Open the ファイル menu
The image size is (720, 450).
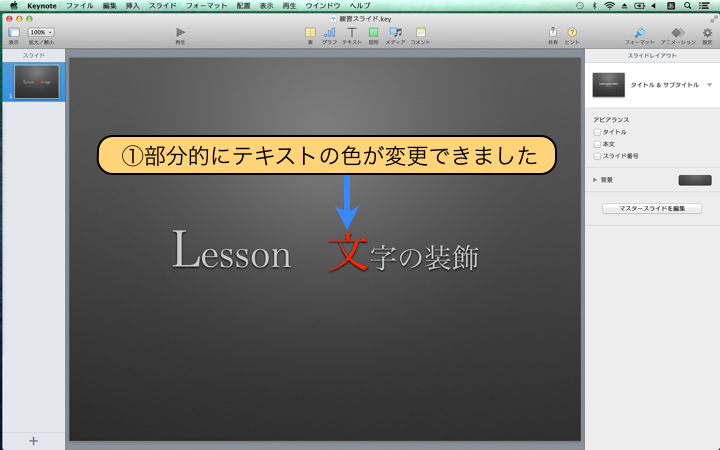pos(79,6)
